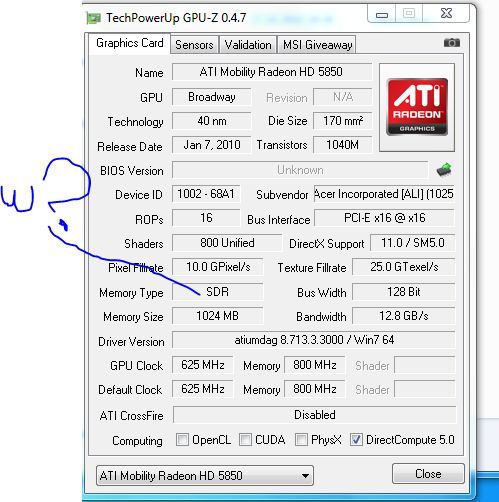Click the Device ID field 1002 - 68A1

click(206, 194)
